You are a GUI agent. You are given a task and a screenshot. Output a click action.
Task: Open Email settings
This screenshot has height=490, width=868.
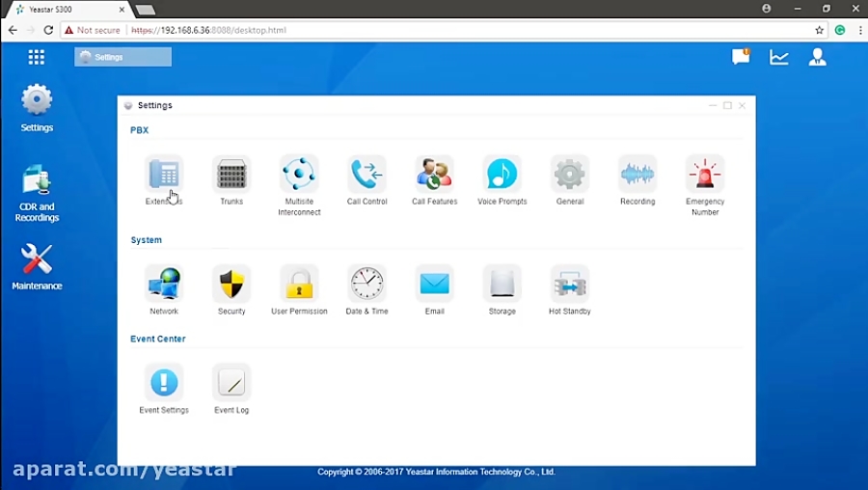(x=435, y=284)
